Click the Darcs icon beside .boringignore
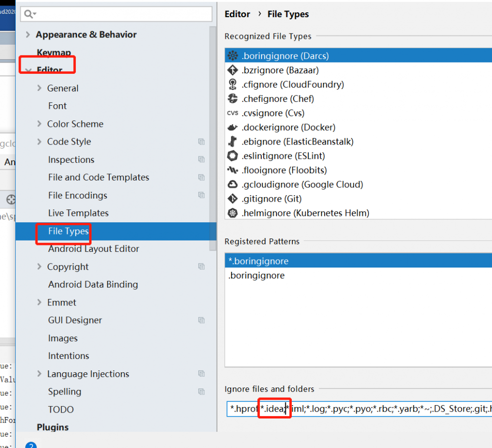 click(x=233, y=56)
